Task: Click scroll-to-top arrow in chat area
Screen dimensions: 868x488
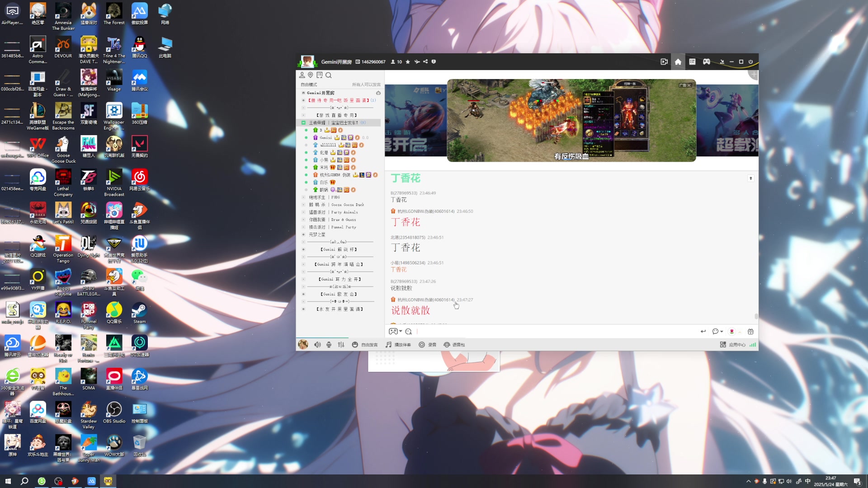Action: [x=751, y=178]
